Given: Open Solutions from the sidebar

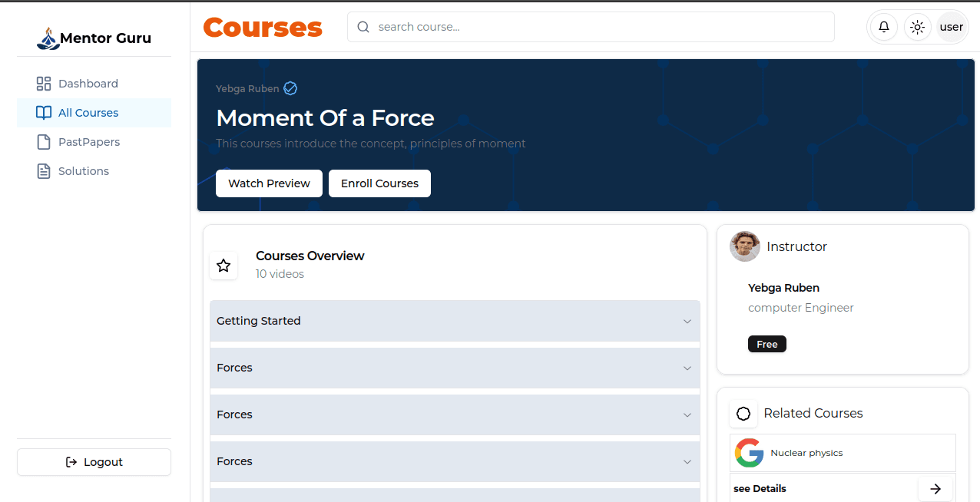Looking at the screenshot, I should [94, 171].
